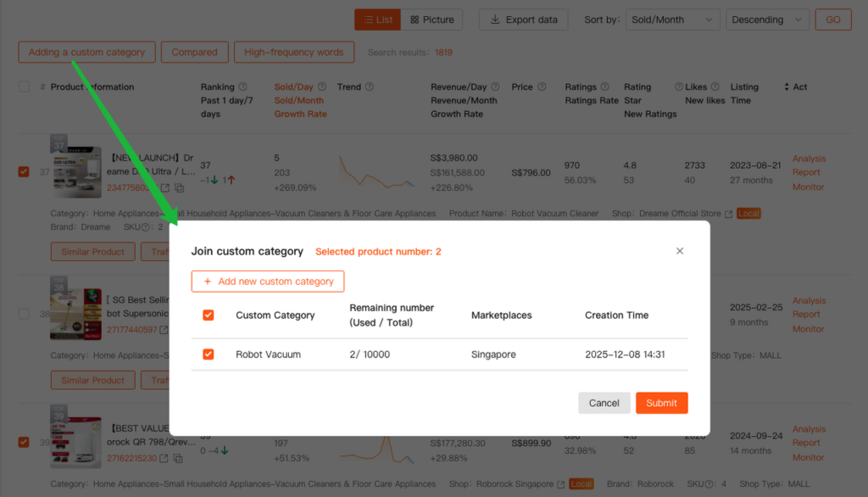The image size is (868, 497).
Task: Close the Join custom category dialog
Action: [679, 251]
